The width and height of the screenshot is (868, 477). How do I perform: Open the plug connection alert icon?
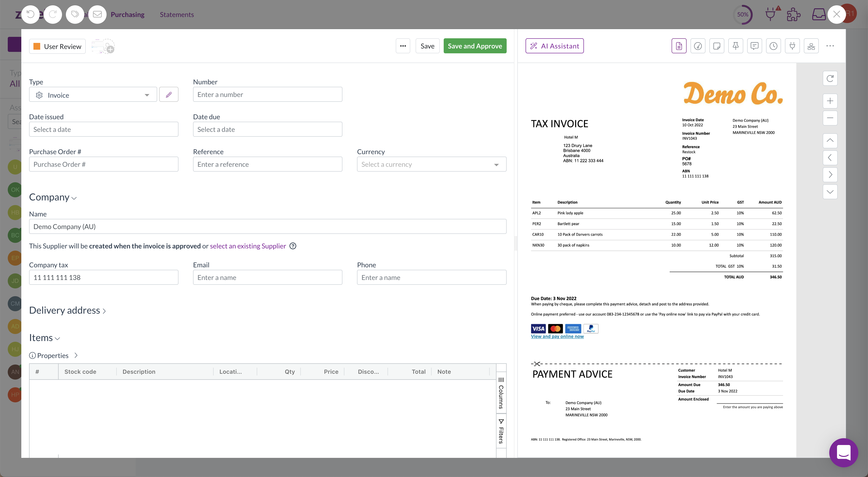(x=771, y=14)
